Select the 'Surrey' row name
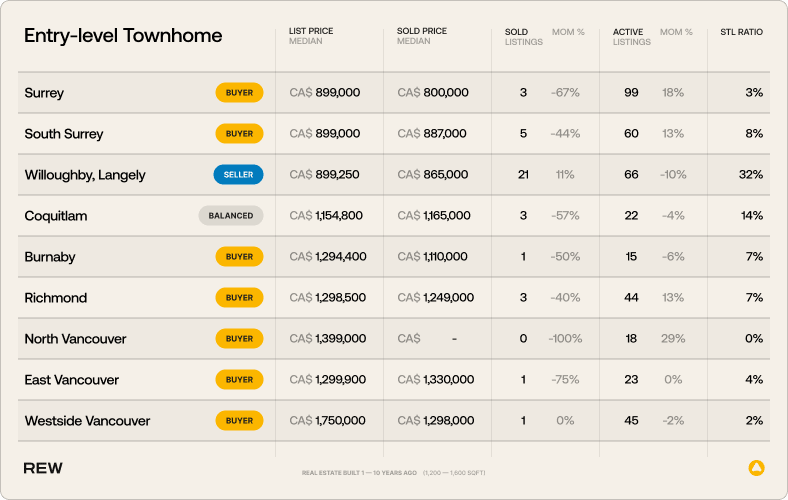The width and height of the screenshot is (788, 500). pos(44,93)
